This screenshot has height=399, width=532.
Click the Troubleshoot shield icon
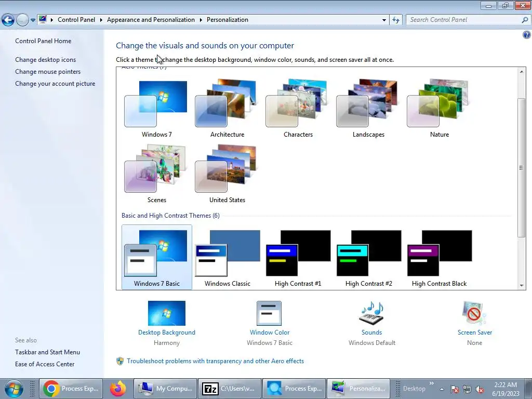[120, 361]
